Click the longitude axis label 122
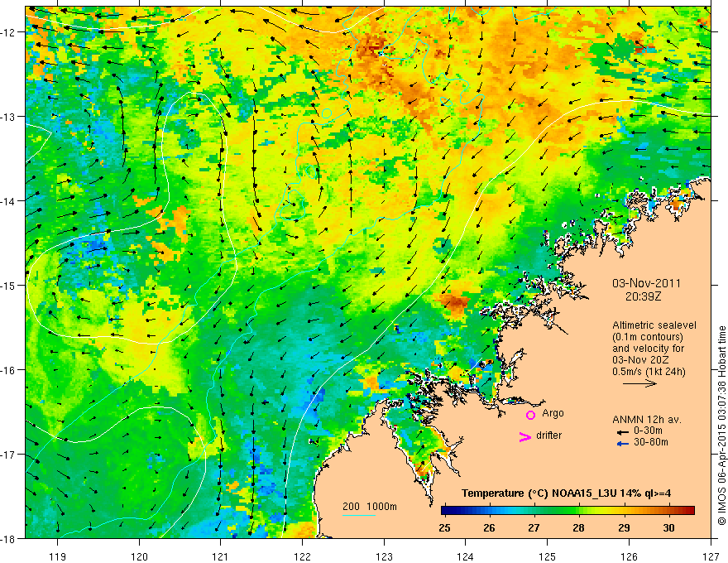Screen dimensions: 728x563 [x=302, y=556]
